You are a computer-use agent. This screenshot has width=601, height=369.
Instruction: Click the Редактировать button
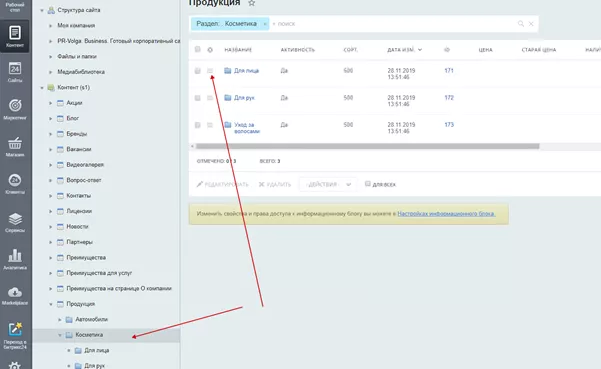coord(223,184)
